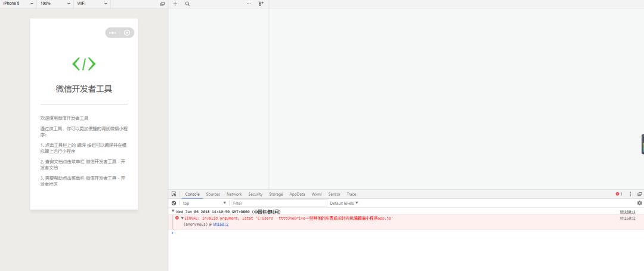Clear the console with the ban icon
The height and width of the screenshot is (271, 644).
[174, 203]
